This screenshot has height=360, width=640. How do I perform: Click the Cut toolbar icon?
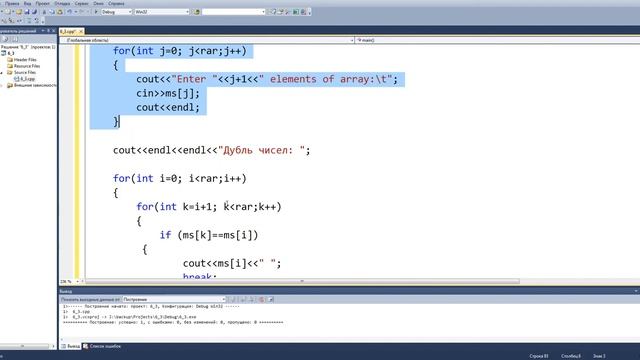pyautogui.click(x=44, y=12)
